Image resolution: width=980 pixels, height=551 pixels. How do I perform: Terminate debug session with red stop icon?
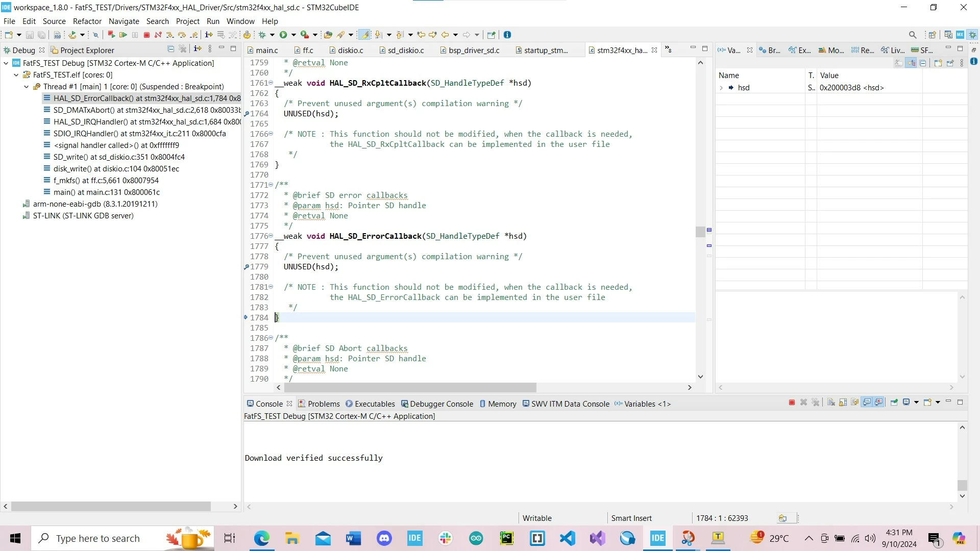coord(146,35)
